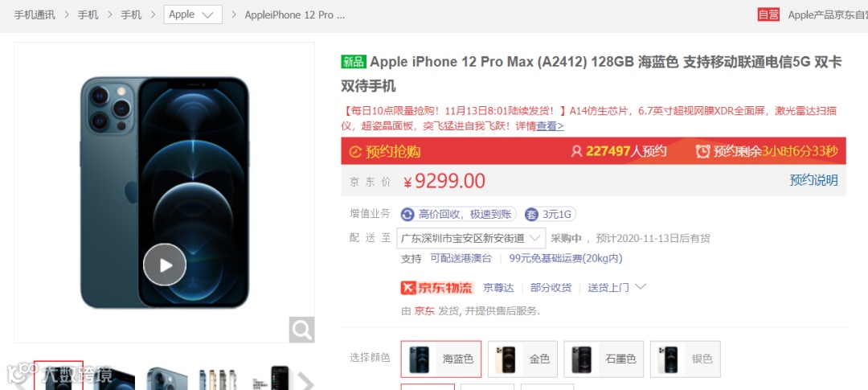
Task: Click the 3元1G package icon
Action: (531, 215)
